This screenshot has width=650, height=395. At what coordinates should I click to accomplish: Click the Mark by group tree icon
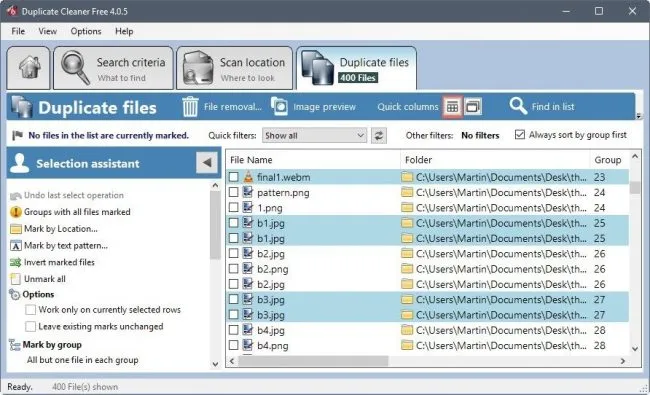(15, 345)
